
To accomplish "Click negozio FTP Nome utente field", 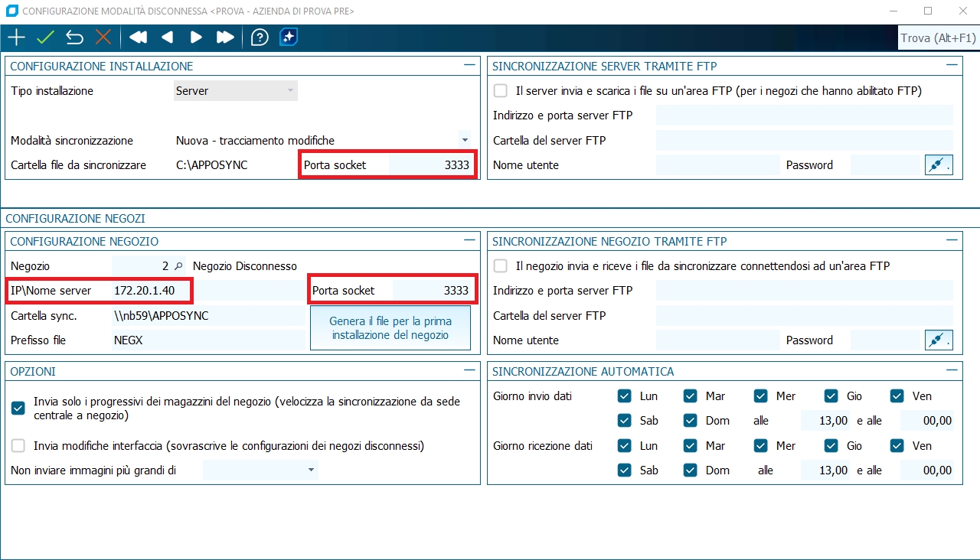I will pos(717,340).
